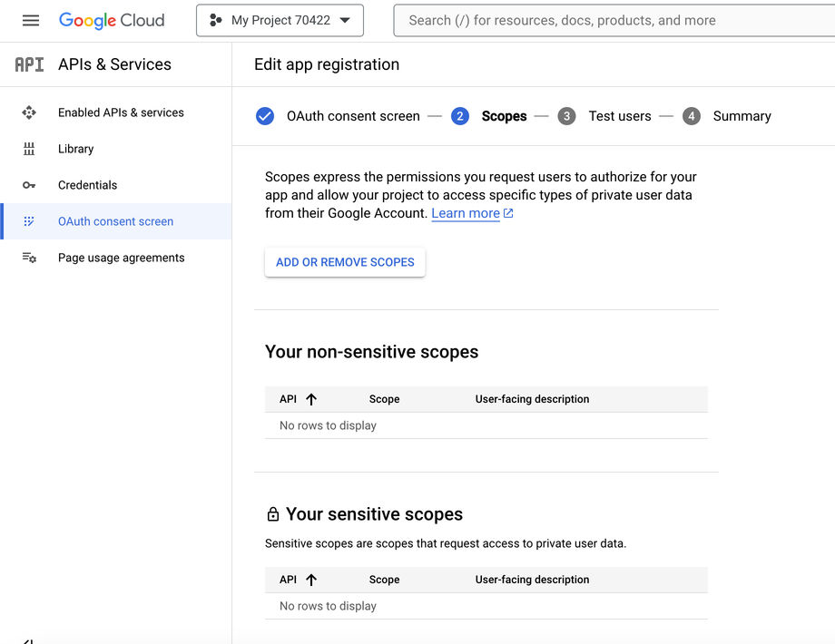Jump to the Test users step
Image resolution: width=835 pixels, height=644 pixels.
coord(620,116)
